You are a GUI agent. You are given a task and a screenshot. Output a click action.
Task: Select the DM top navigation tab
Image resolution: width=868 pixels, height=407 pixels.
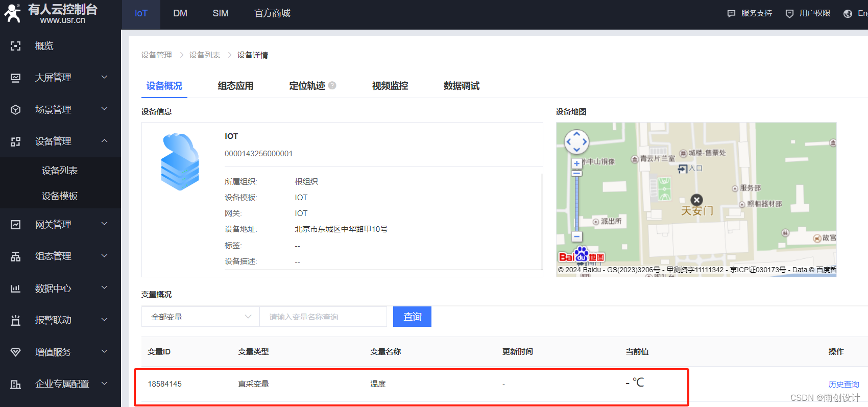[x=180, y=13]
